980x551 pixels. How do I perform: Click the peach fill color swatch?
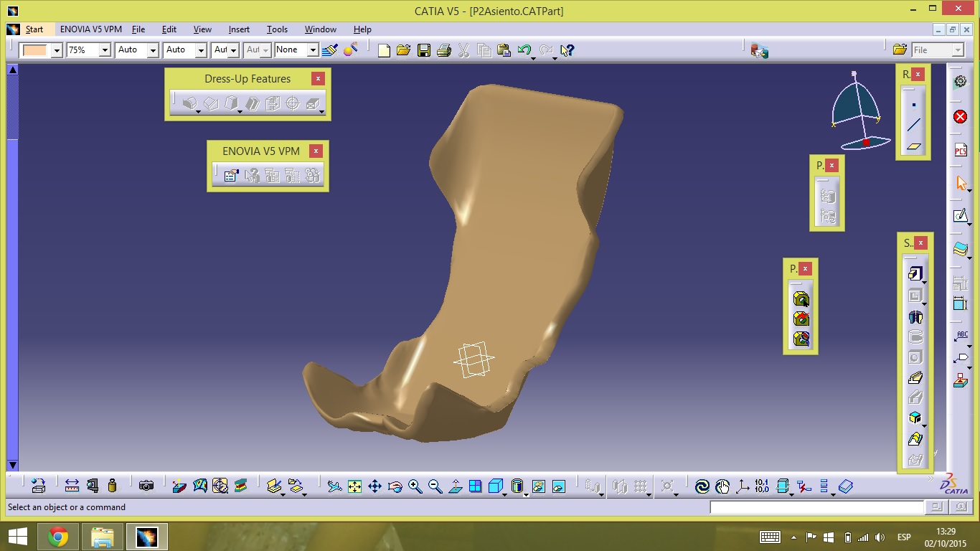(x=34, y=50)
